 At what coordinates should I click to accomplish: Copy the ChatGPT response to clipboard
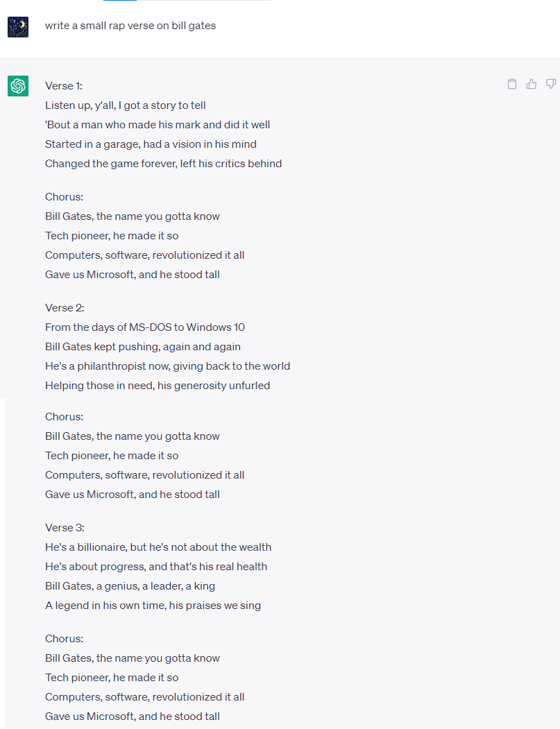[x=511, y=83]
